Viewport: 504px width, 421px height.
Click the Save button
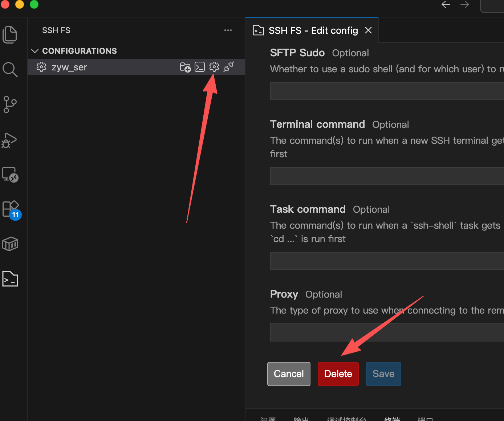(383, 374)
